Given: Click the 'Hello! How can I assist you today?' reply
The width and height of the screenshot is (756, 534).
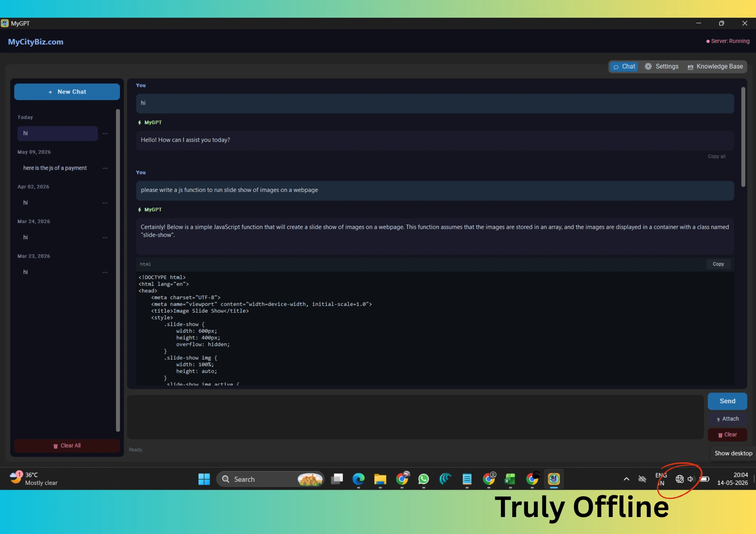Looking at the screenshot, I should [x=435, y=140].
